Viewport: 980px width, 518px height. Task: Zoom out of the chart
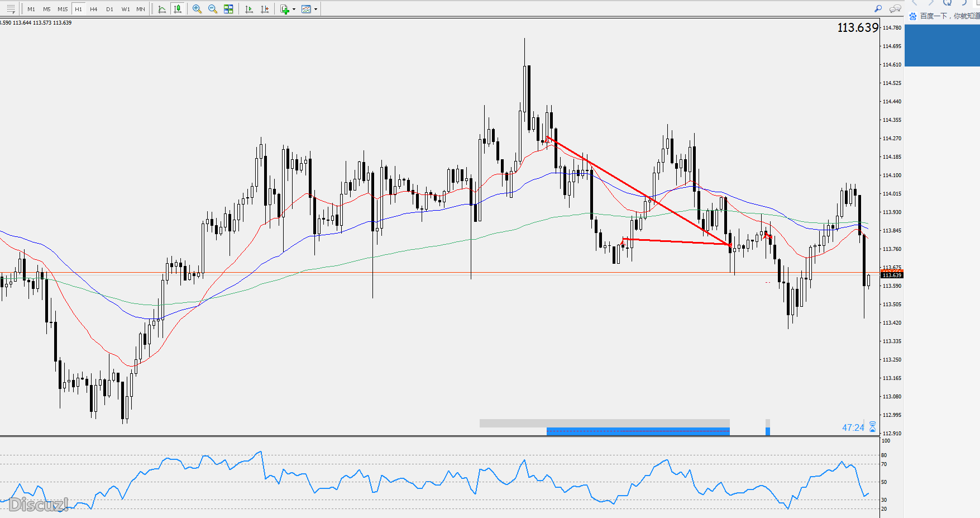point(213,9)
